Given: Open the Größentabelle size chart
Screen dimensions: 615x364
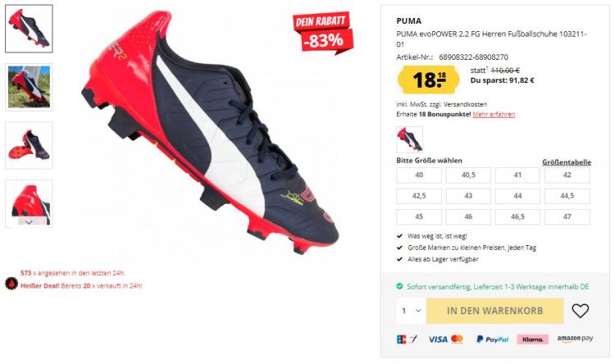Looking at the screenshot, I should point(567,162).
